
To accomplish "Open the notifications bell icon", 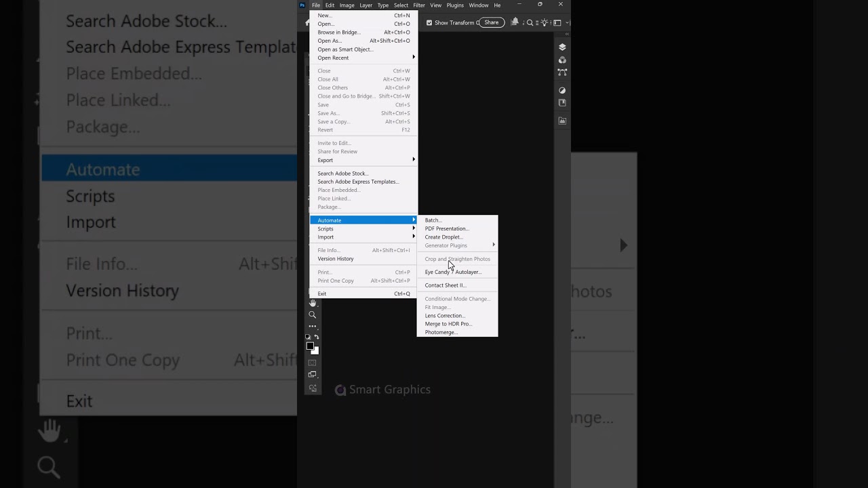I will tap(515, 22).
